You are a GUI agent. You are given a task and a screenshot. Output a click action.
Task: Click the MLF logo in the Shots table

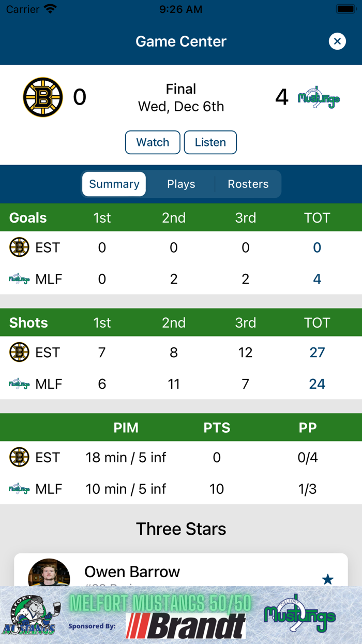19,384
